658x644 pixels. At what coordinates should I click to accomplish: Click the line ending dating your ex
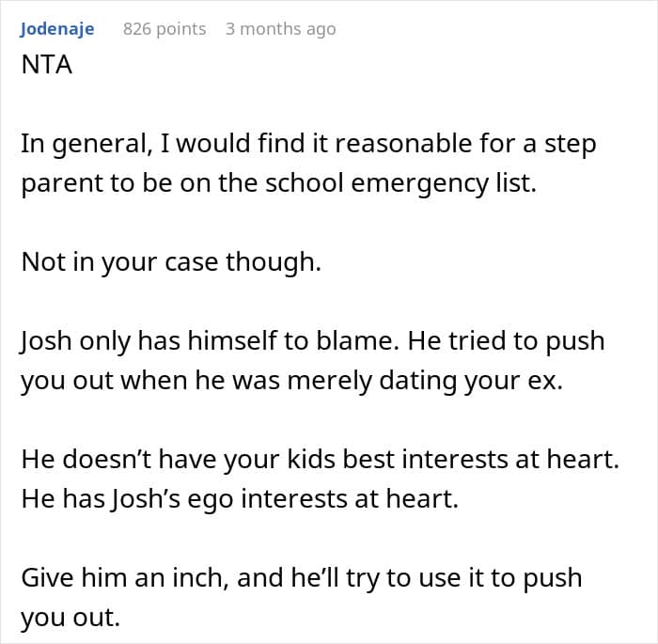292,381
